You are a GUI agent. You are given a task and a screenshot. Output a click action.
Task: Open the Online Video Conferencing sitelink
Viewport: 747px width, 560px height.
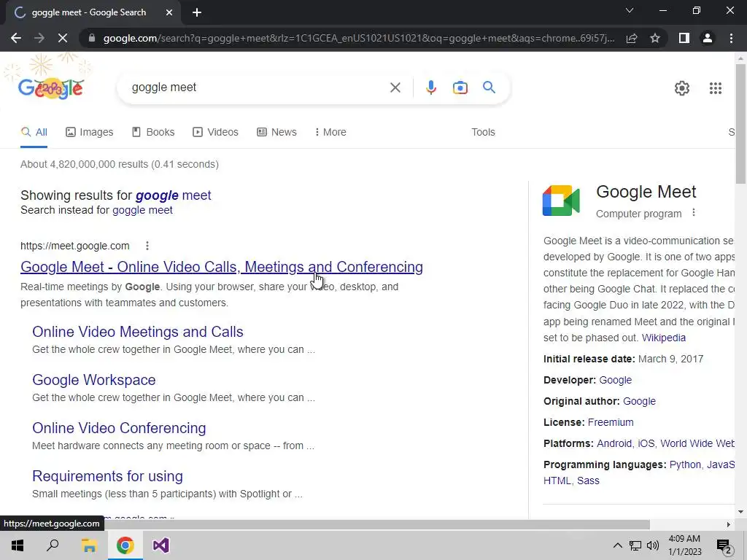pos(119,427)
